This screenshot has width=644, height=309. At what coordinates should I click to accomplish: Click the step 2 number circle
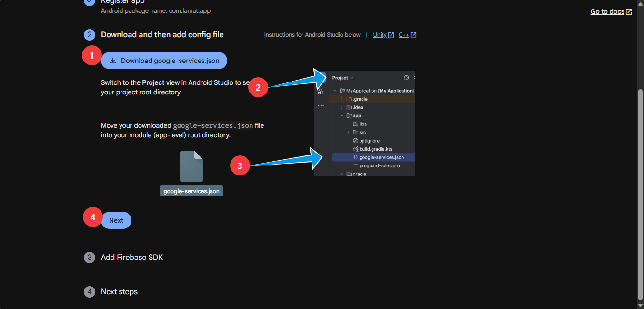(x=90, y=35)
